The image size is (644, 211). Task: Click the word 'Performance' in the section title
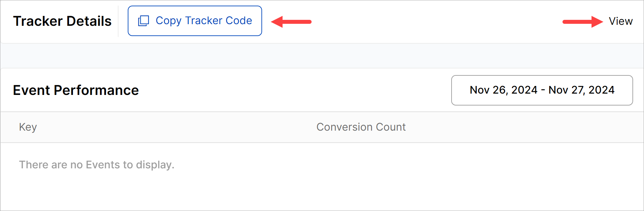click(96, 90)
